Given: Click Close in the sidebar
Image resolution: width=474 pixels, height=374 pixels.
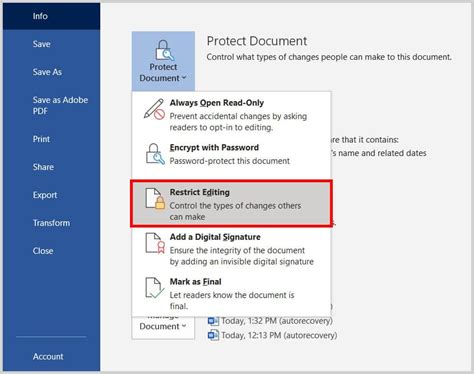Looking at the screenshot, I should point(43,251).
